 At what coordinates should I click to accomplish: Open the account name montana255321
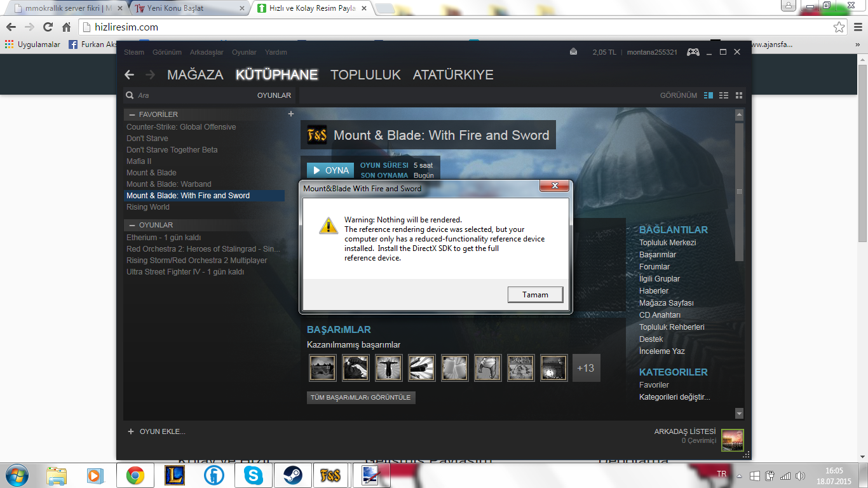(x=652, y=52)
